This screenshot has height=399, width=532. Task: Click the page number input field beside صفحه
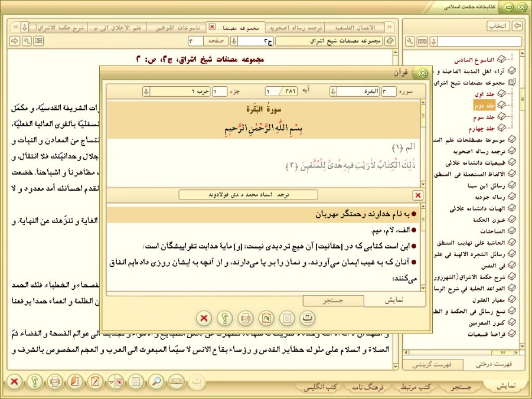click(195, 41)
